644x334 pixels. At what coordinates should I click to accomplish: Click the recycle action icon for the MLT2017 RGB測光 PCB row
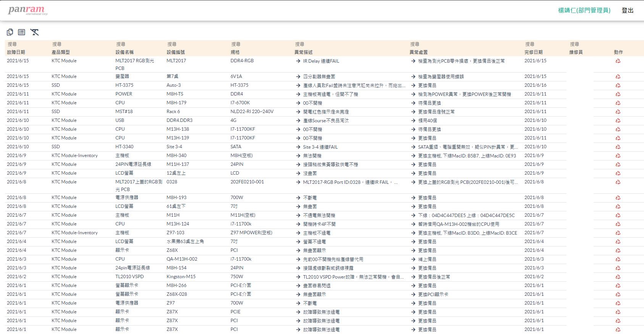click(x=618, y=61)
